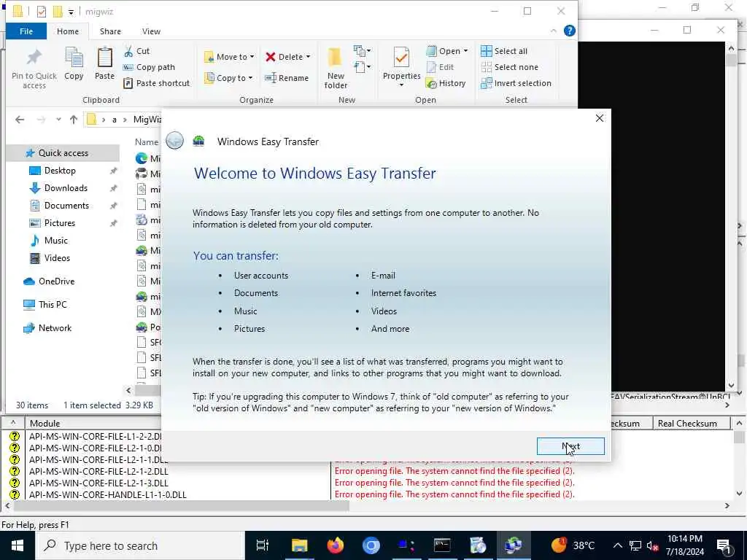The height and width of the screenshot is (560, 747).
Task: Open Command Prompt from taskbar
Action: (441, 545)
